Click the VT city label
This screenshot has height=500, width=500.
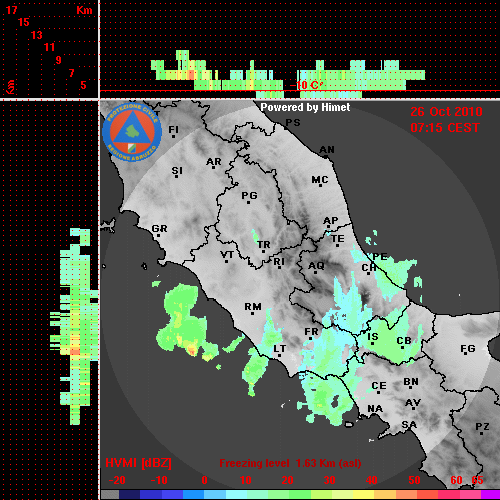point(227,255)
